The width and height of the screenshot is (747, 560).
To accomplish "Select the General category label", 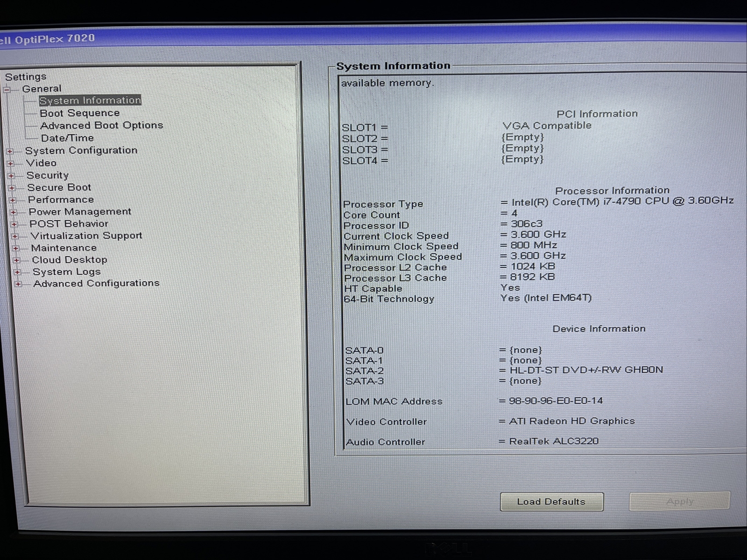I will click(x=42, y=89).
